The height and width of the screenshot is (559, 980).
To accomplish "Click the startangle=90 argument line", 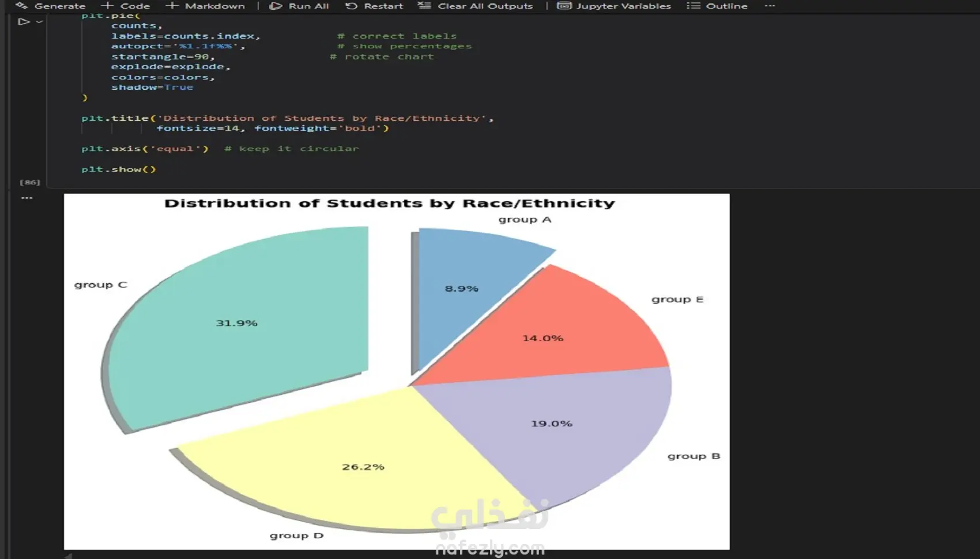I will click(163, 56).
